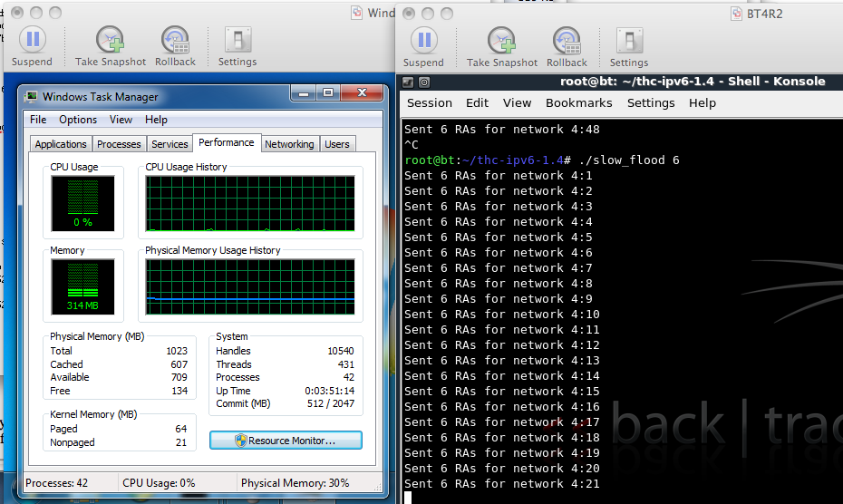Open the Konsole Session menu
This screenshot has width=843, height=504.
(x=429, y=102)
